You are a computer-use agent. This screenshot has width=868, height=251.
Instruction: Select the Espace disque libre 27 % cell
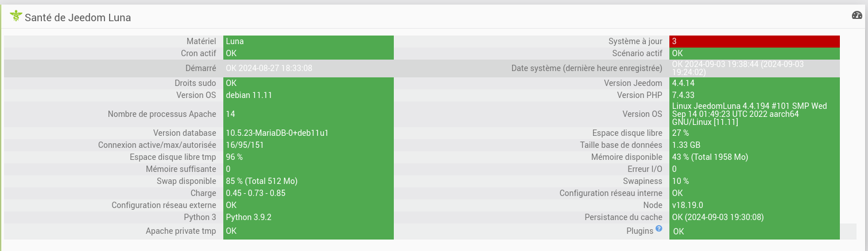[x=754, y=133]
